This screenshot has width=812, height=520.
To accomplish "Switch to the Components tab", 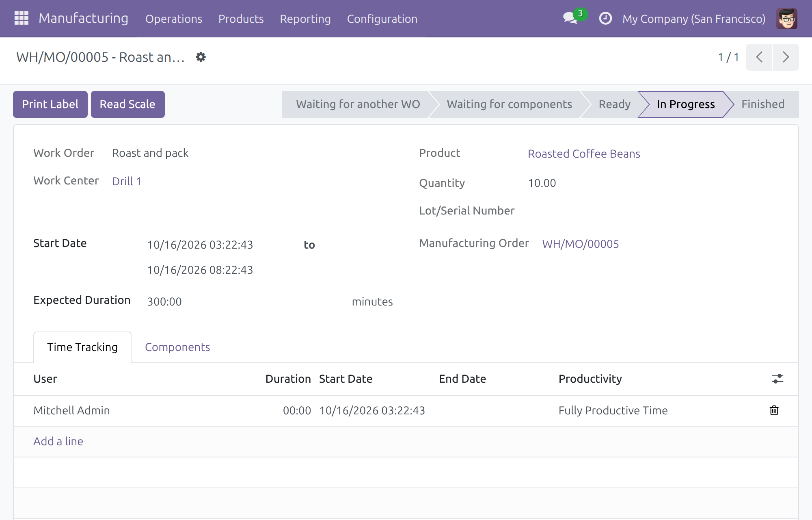I will pyautogui.click(x=177, y=347).
